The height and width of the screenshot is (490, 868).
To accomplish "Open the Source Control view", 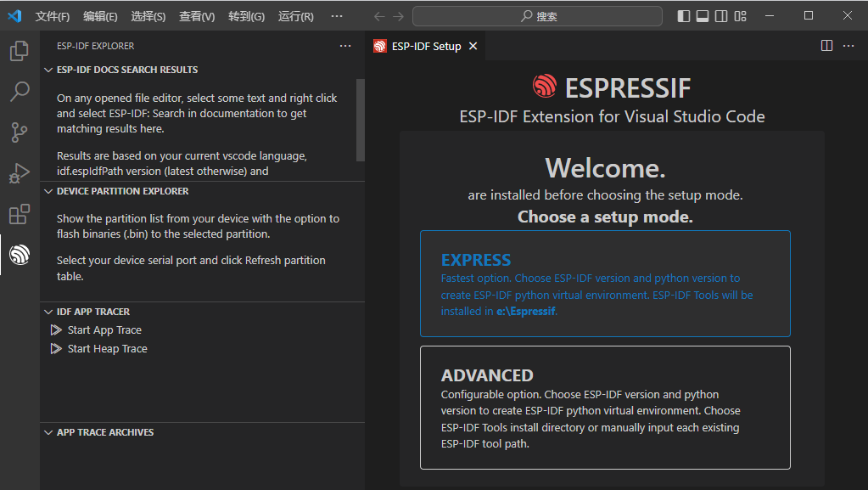I will pyautogui.click(x=20, y=132).
